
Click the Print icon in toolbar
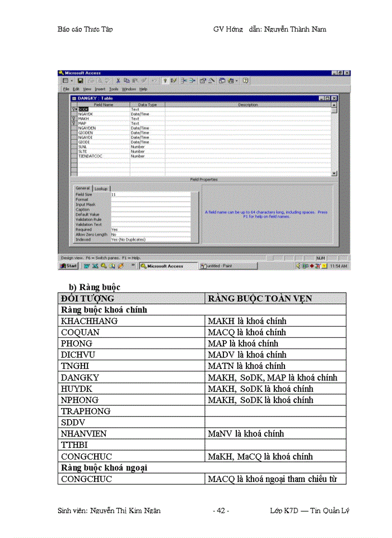[x=91, y=81]
